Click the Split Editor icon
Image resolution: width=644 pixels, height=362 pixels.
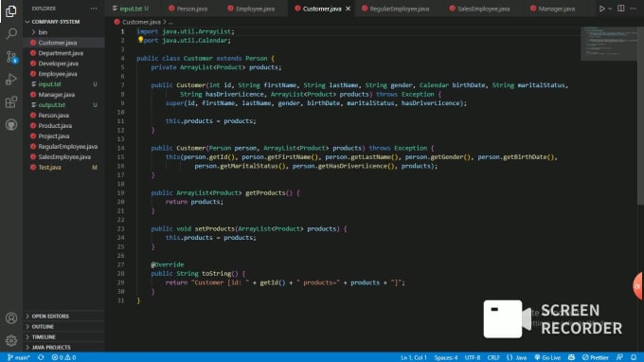[x=621, y=9]
